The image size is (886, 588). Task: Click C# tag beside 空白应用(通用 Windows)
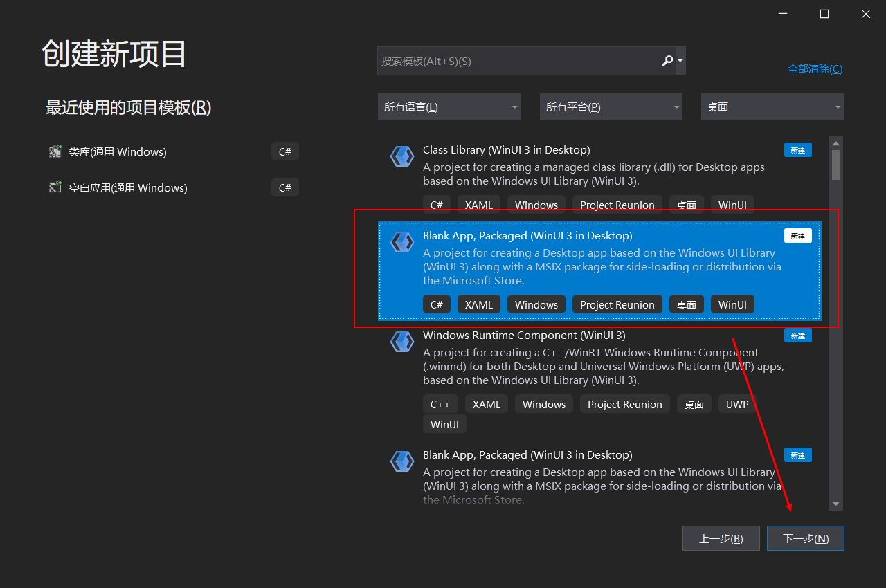(285, 187)
